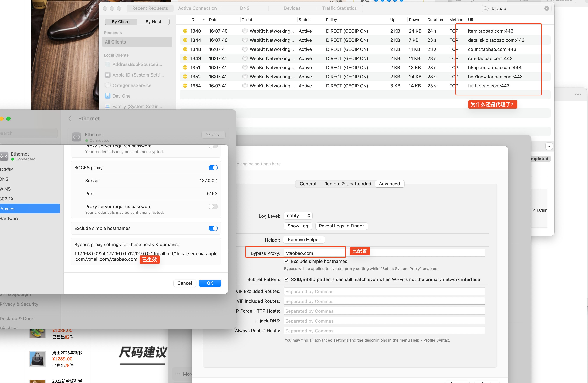Uncheck SSID/BSSID Subnet Pattern checkbox
Viewport: 588px width, 383px height.
pos(287,279)
